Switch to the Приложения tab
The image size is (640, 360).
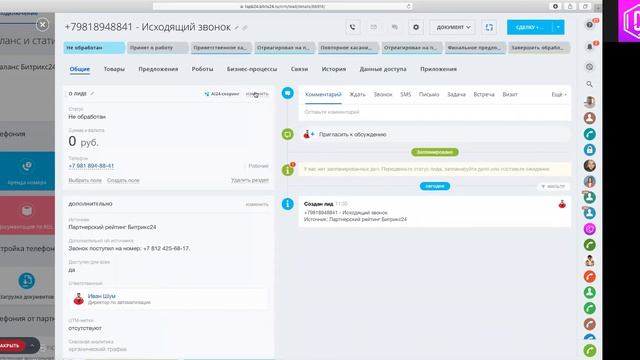438,69
